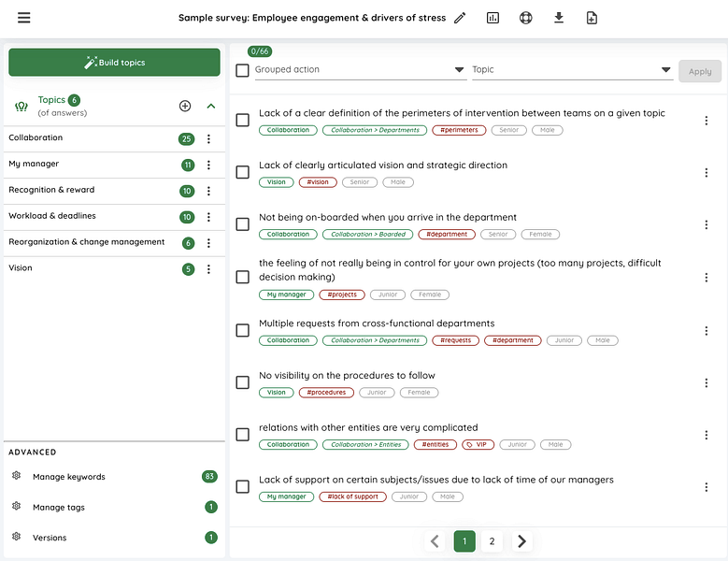Select the My manager topic

35,164
